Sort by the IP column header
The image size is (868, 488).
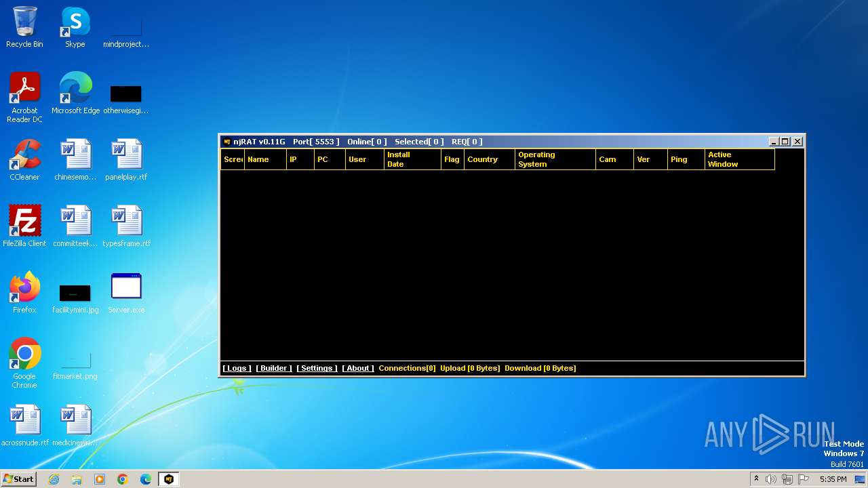tap(300, 159)
